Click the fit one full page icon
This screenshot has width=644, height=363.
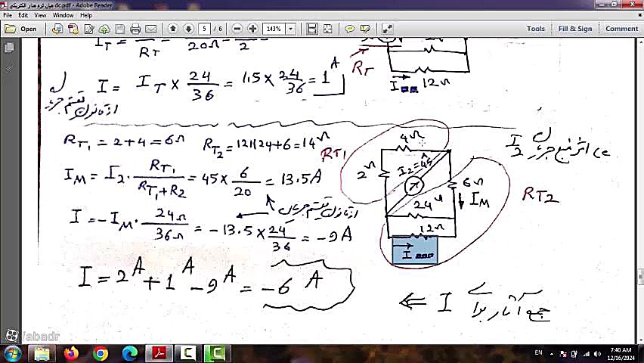pos(328,29)
